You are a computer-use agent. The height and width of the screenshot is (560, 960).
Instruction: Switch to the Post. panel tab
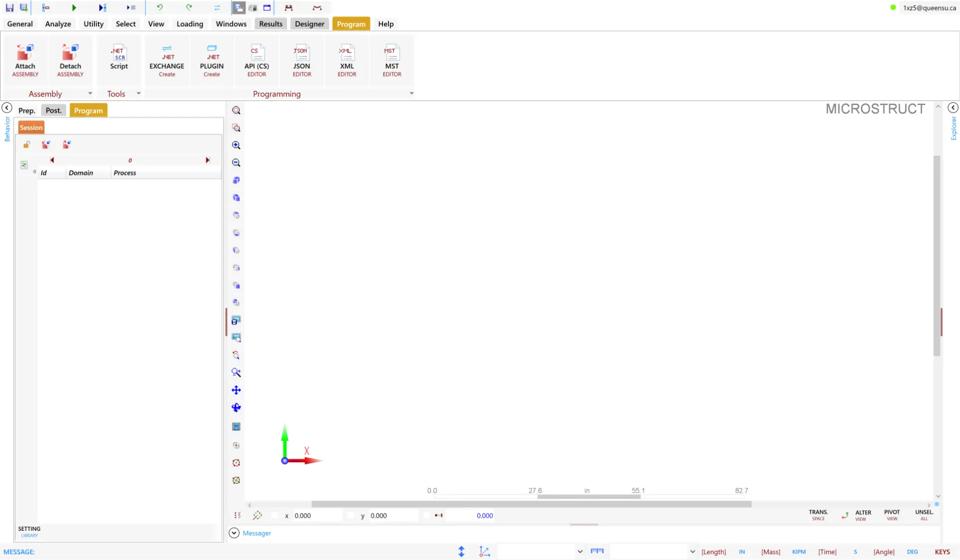[x=54, y=111]
